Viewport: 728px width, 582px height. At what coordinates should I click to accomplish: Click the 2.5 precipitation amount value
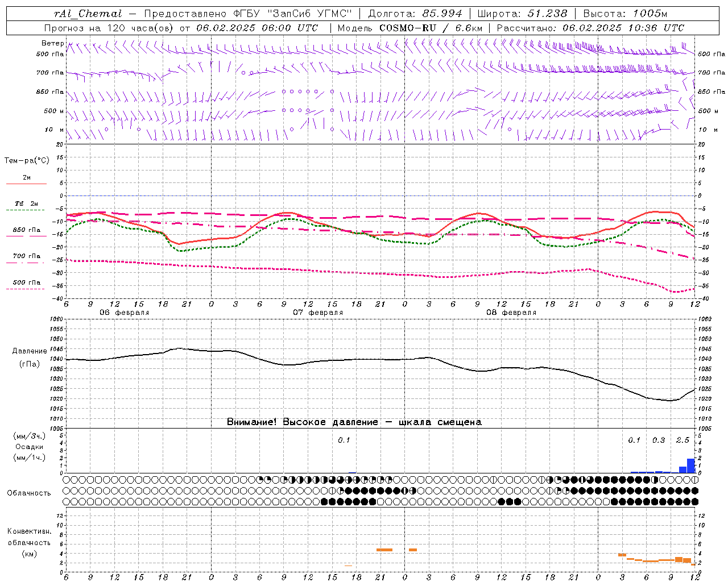[682, 440]
